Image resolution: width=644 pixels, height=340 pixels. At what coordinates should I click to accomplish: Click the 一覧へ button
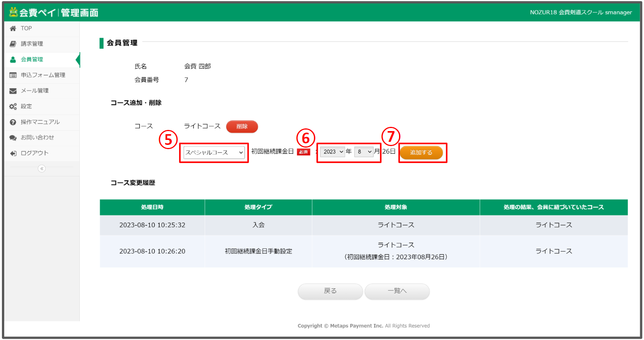click(x=397, y=291)
